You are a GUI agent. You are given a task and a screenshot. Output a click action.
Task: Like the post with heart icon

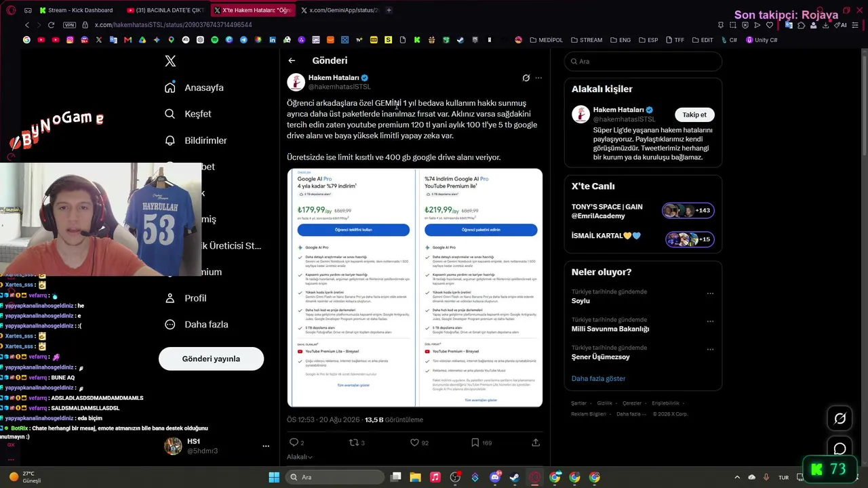tap(414, 443)
